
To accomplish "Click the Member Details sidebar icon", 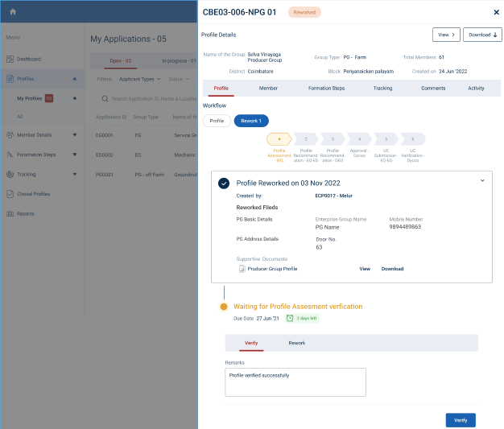I will click(x=10, y=135).
